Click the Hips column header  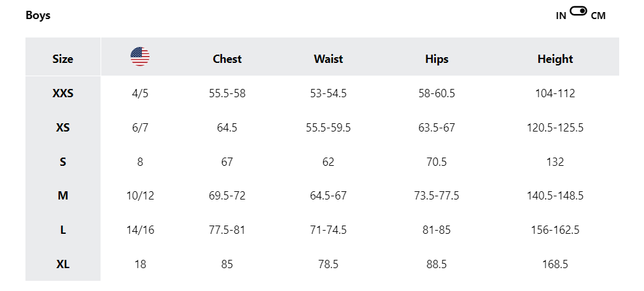437,59
